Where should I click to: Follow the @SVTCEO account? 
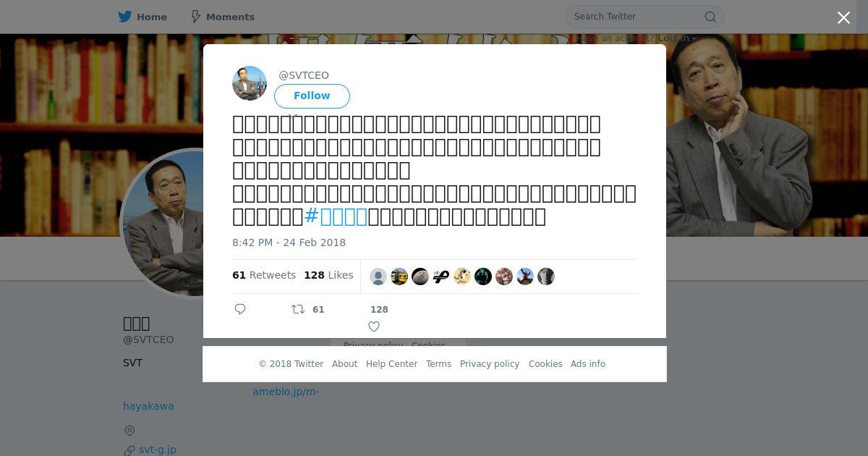(x=312, y=96)
